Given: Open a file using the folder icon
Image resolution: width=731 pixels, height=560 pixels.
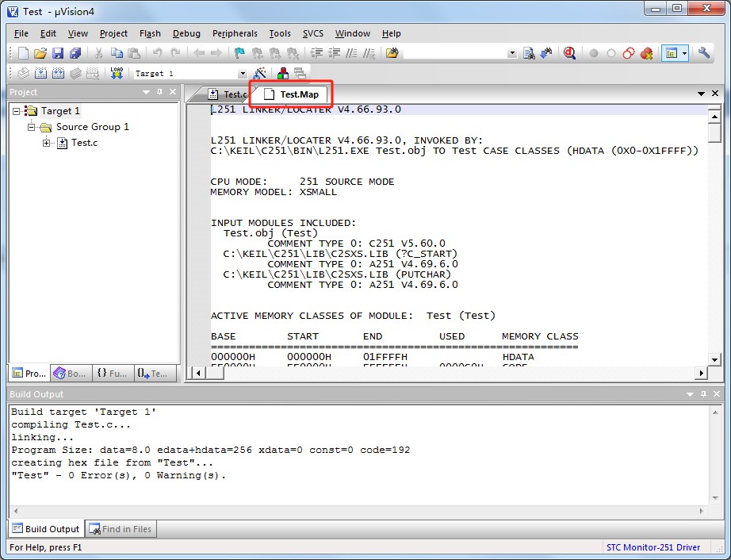Looking at the screenshot, I should (x=40, y=53).
